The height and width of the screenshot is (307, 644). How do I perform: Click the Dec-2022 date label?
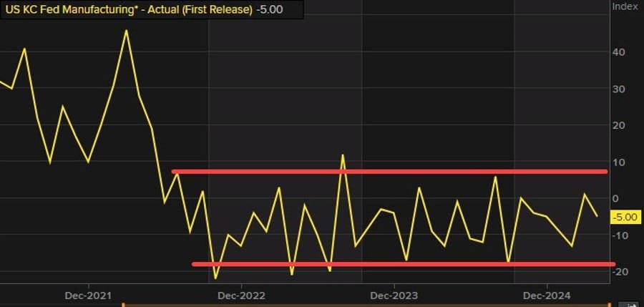(x=240, y=295)
